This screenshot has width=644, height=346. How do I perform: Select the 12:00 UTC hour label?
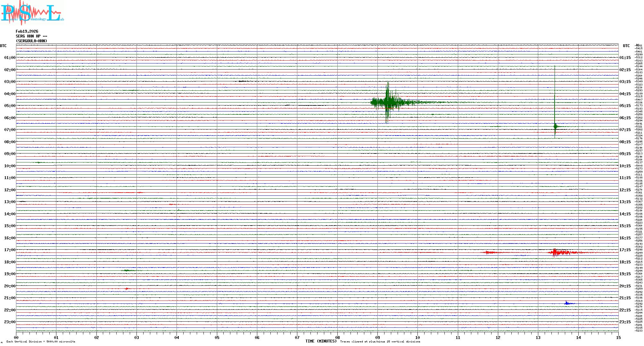[10, 190]
